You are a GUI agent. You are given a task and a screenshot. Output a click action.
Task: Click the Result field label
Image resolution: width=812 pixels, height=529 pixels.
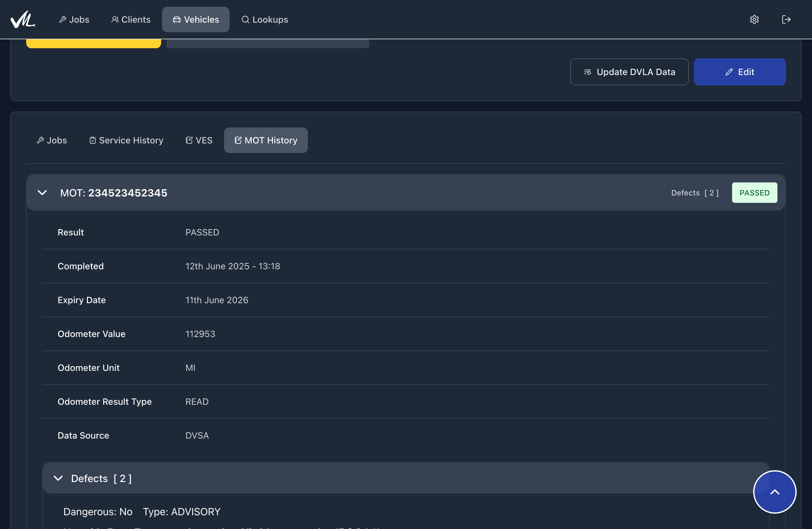pyautogui.click(x=71, y=233)
